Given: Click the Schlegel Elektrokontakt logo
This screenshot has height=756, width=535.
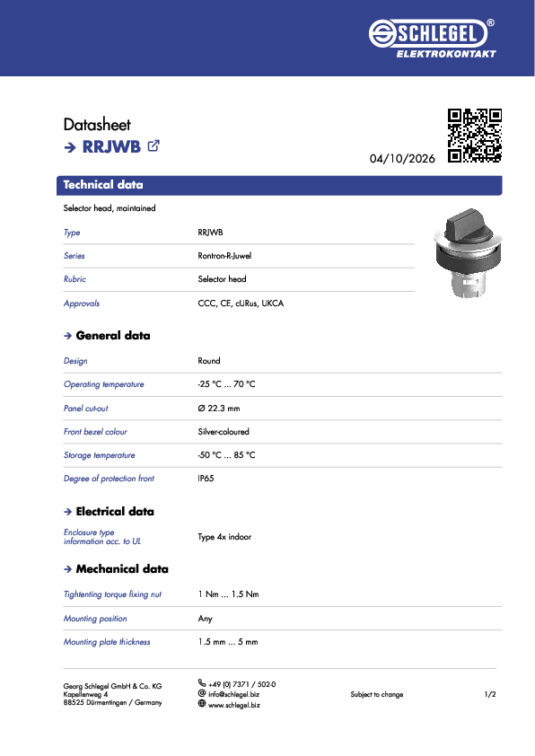Looking at the screenshot, I should coord(433,39).
